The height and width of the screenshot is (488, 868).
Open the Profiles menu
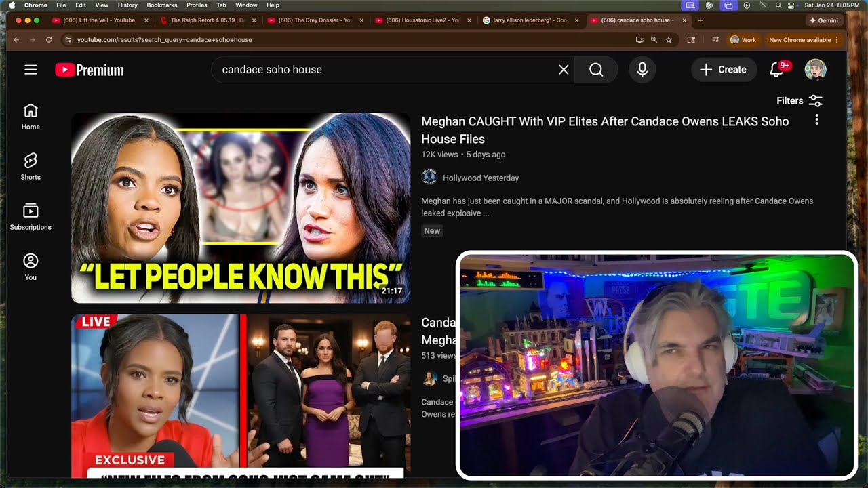click(x=197, y=5)
